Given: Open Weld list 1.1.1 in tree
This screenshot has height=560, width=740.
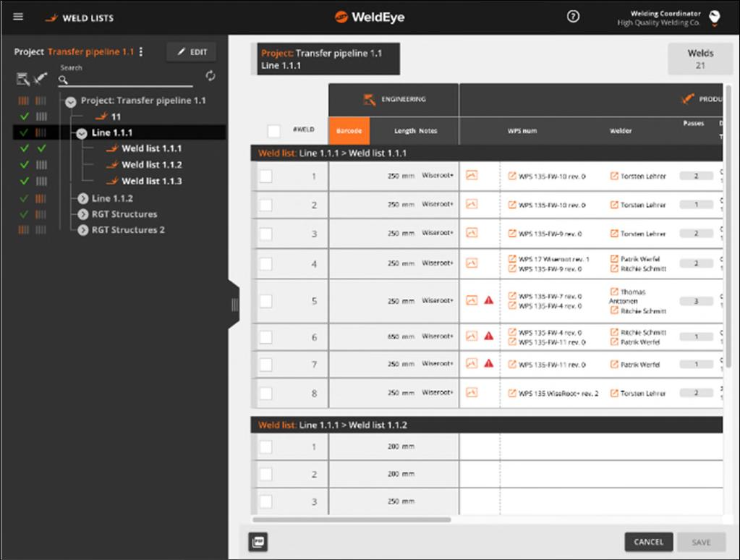Looking at the screenshot, I should (x=151, y=148).
